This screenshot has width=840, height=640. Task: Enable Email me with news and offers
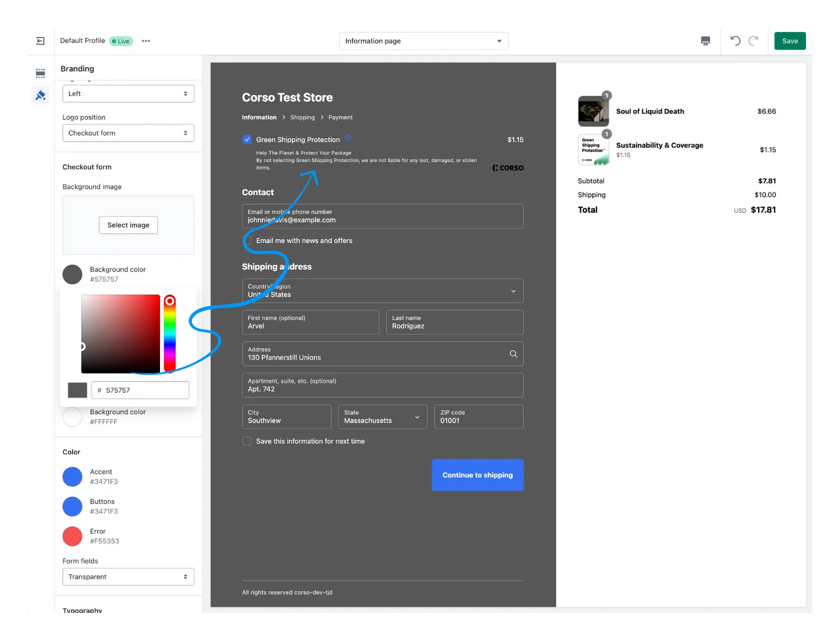coord(248,241)
